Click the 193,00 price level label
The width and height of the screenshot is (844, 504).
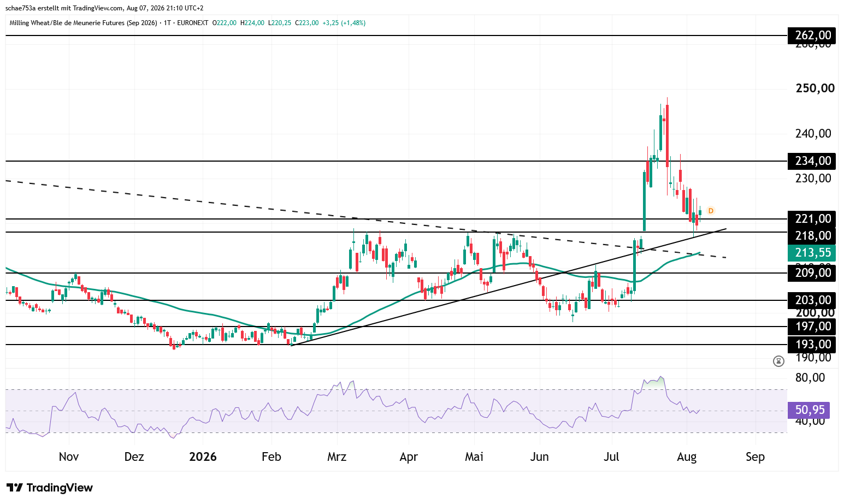[812, 345]
